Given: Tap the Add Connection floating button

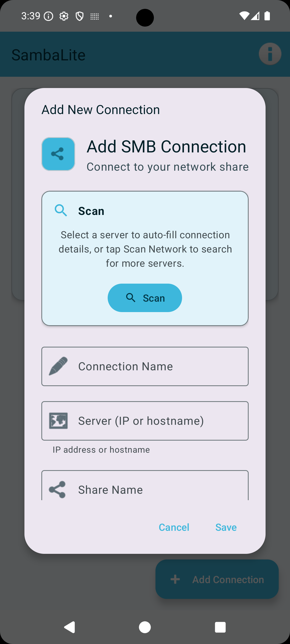Looking at the screenshot, I should pos(217,579).
